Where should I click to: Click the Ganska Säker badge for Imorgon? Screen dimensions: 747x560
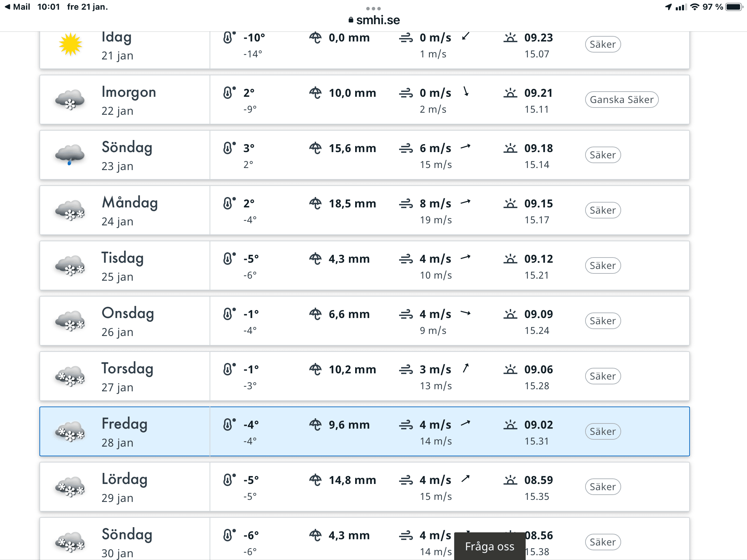click(x=621, y=100)
